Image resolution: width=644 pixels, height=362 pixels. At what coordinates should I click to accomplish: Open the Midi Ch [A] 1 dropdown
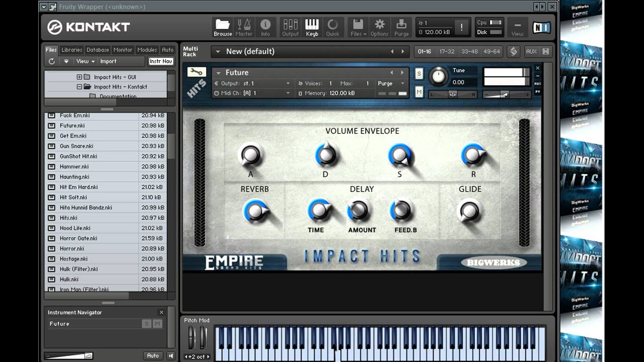point(253,93)
